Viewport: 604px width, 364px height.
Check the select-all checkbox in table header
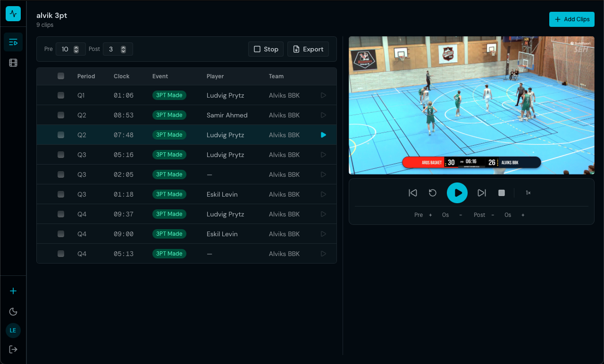(60, 75)
